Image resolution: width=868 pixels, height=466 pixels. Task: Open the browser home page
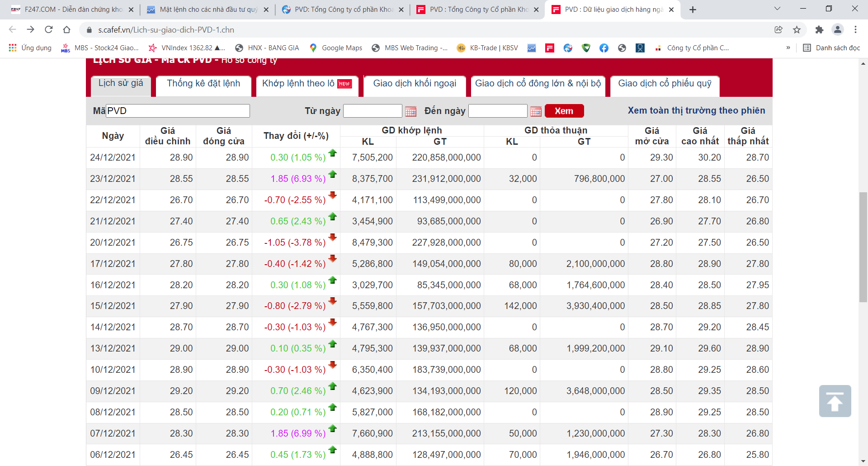(66, 29)
